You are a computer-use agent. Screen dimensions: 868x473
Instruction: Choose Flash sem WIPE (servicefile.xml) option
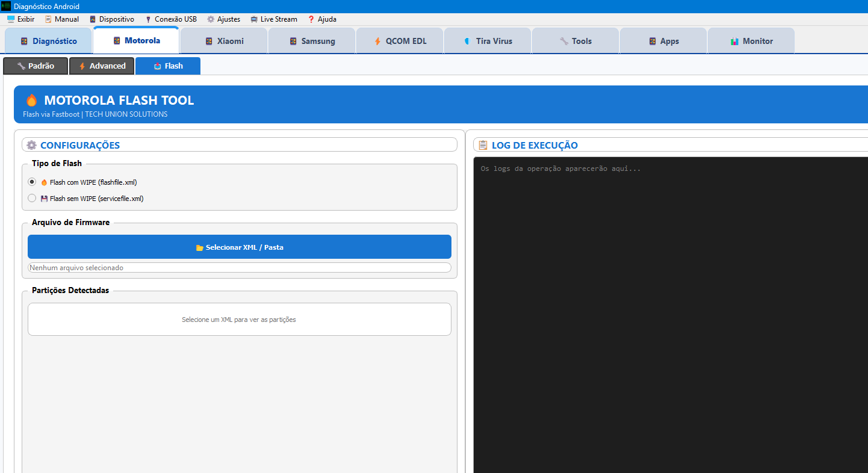click(x=85, y=198)
